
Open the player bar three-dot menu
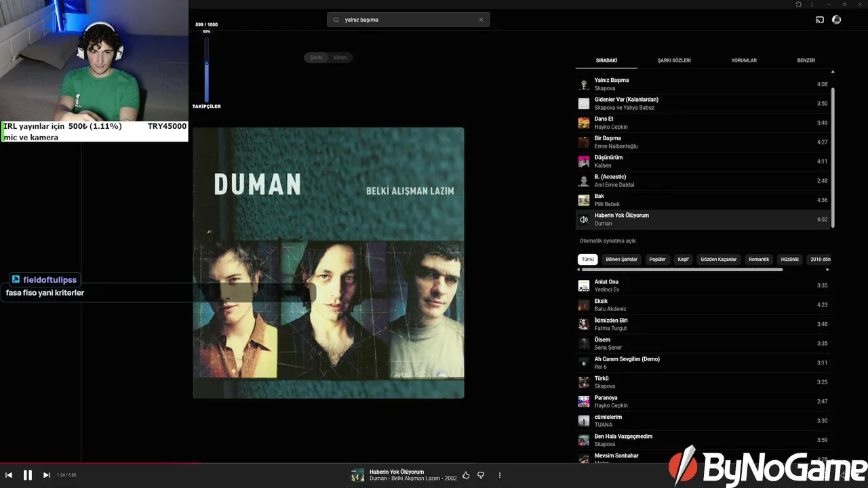[500, 475]
